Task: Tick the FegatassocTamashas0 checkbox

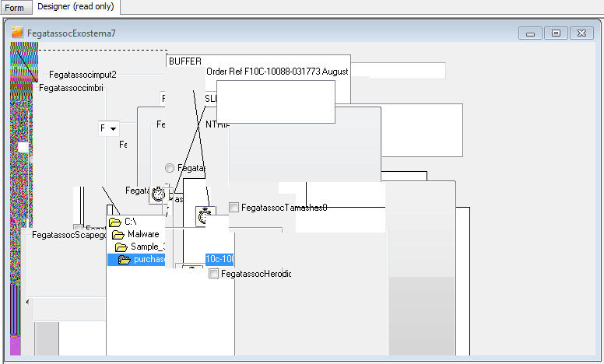Action: 234,208
